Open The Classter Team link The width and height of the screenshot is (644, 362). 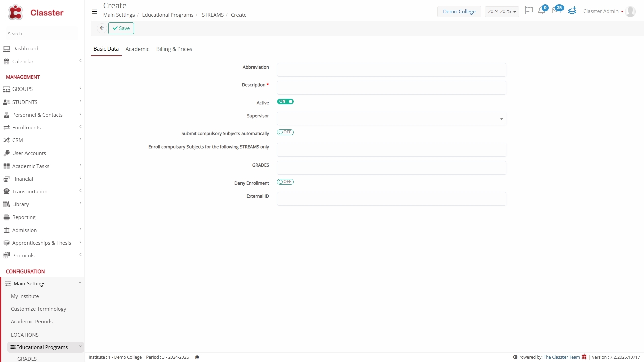coord(561,357)
